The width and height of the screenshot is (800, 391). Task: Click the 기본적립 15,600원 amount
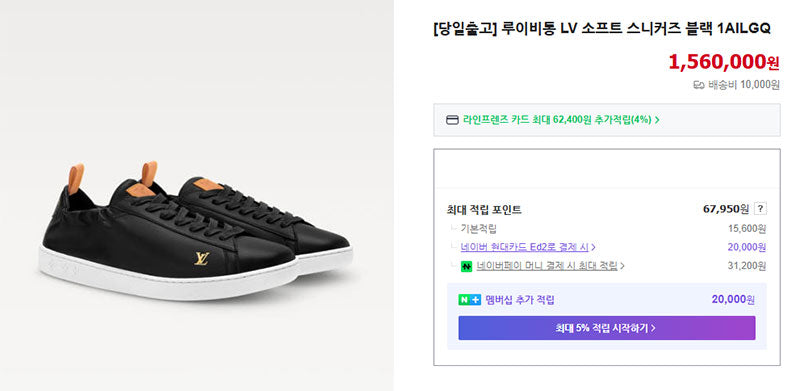(x=747, y=229)
